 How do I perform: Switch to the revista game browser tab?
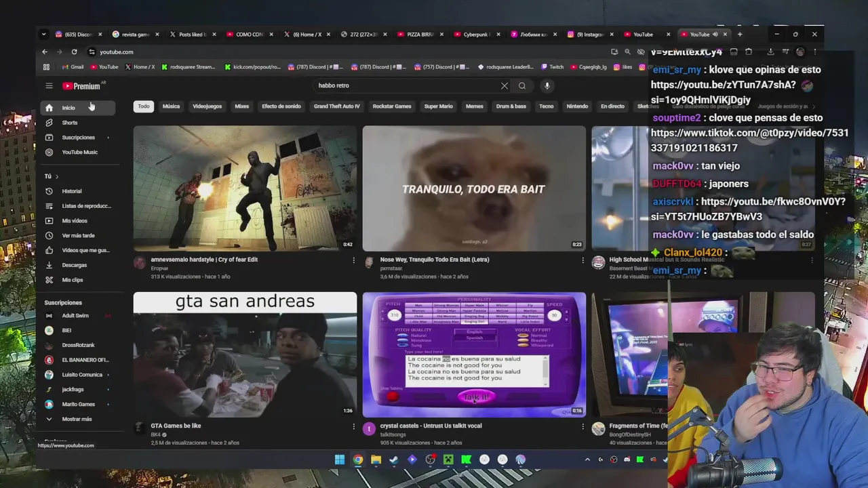(136, 35)
